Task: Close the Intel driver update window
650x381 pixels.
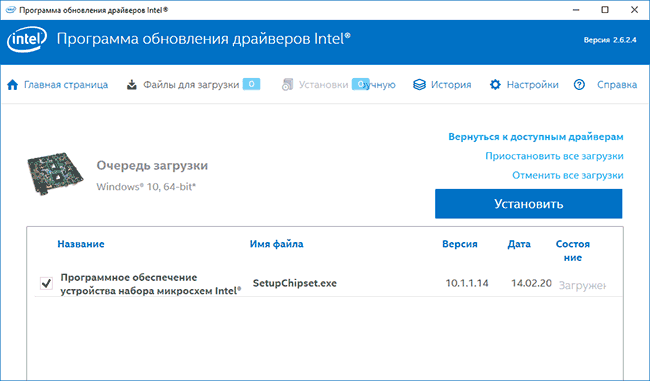Action: pyautogui.click(x=634, y=10)
